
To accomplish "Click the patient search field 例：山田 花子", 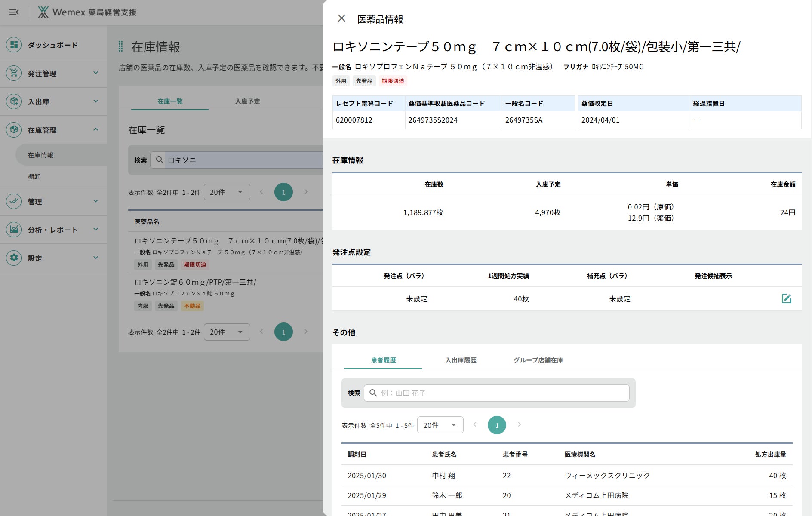I will pyautogui.click(x=497, y=393).
